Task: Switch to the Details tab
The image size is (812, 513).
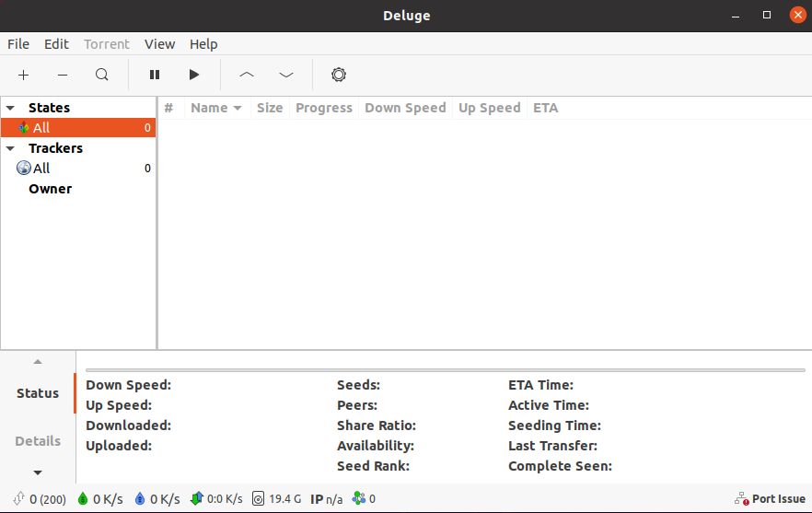Action: pos(38,441)
